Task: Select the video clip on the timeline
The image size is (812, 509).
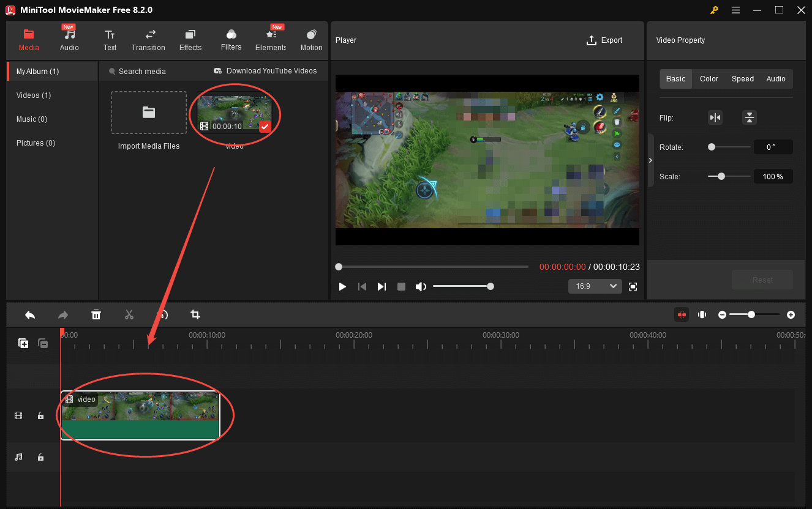Action: [x=140, y=415]
